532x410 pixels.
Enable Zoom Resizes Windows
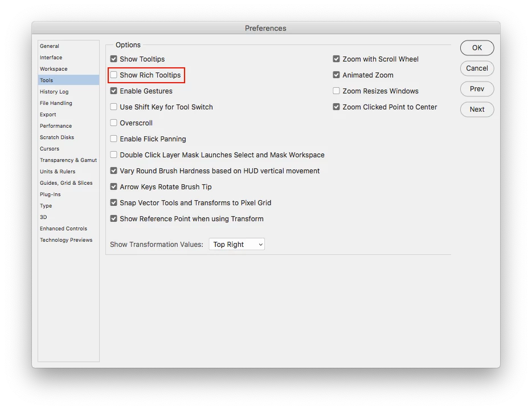coord(336,91)
